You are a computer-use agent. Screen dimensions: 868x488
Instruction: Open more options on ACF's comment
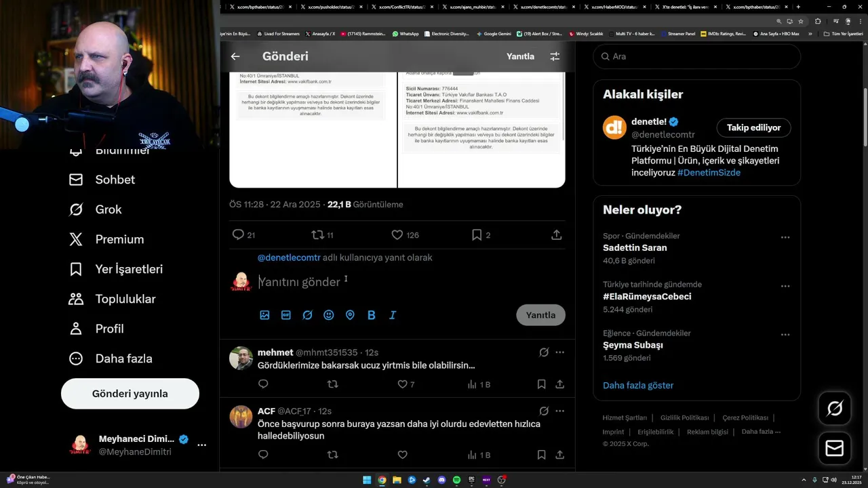click(559, 411)
